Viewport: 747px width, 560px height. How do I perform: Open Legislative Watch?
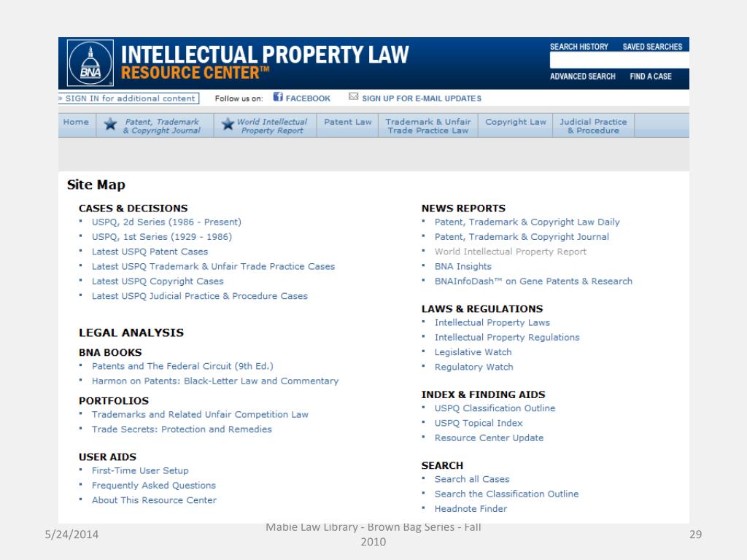pyautogui.click(x=473, y=352)
